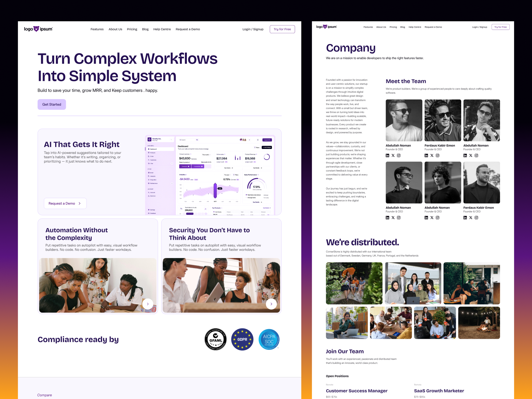The image size is (532, 399).
Task: Open the This year dropdown in Analytics
Action: 227,175
